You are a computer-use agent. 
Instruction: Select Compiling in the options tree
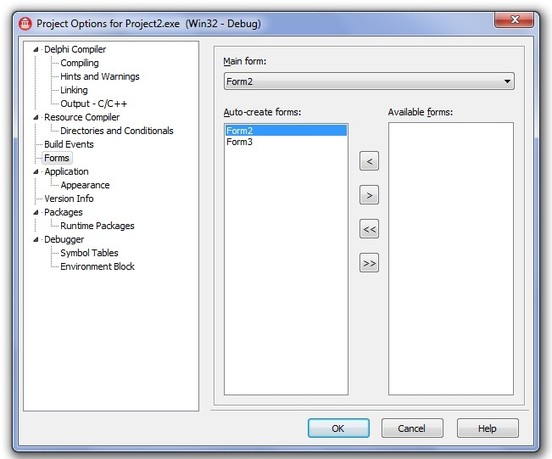(80, 63)
